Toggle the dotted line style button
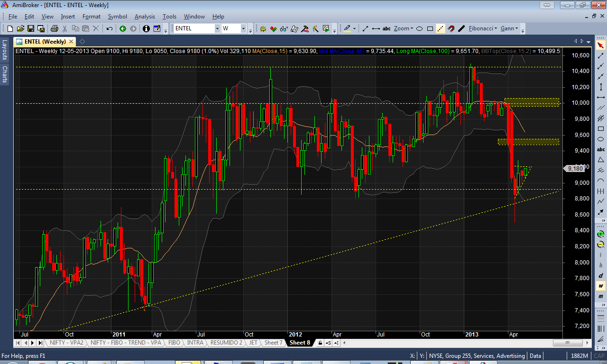The width and height of the screenshot is (607, 364). point(441,28)
